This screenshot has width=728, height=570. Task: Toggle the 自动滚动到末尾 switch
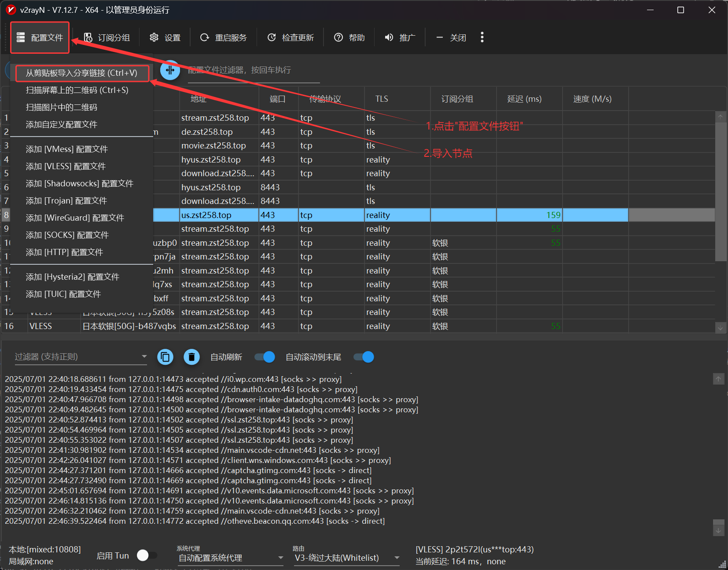point(364,357)
